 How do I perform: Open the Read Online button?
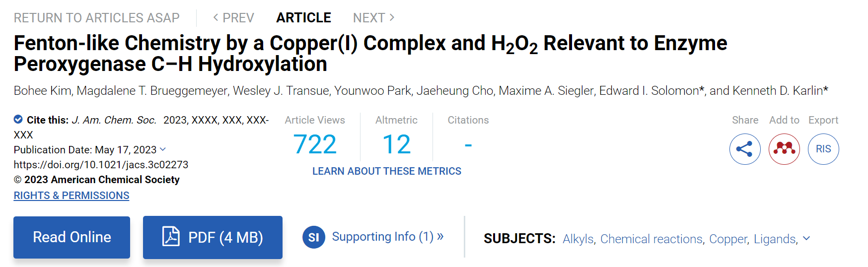[x=72, y=237]
